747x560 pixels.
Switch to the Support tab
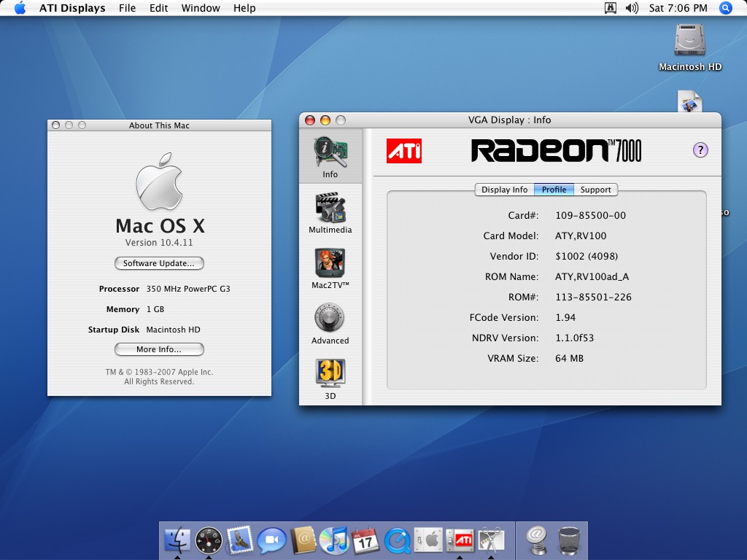coord(595,190)
